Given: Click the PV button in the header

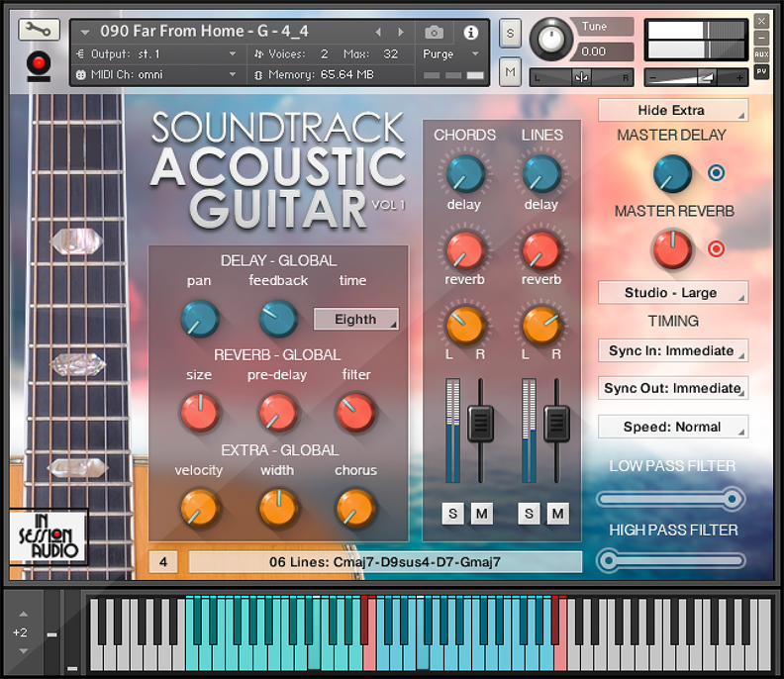Looking at the screenshot, I should pos(761,72).
